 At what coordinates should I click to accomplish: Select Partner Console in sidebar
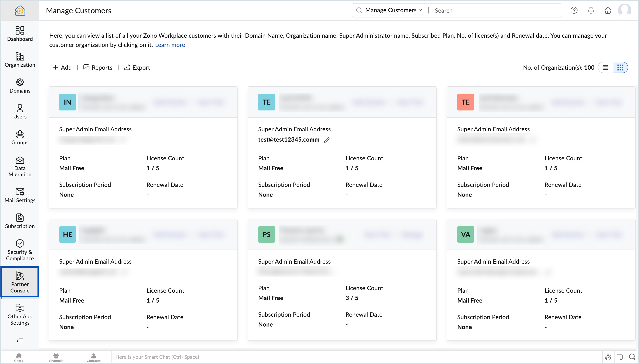pyautogui.click(x=20, y=282)
